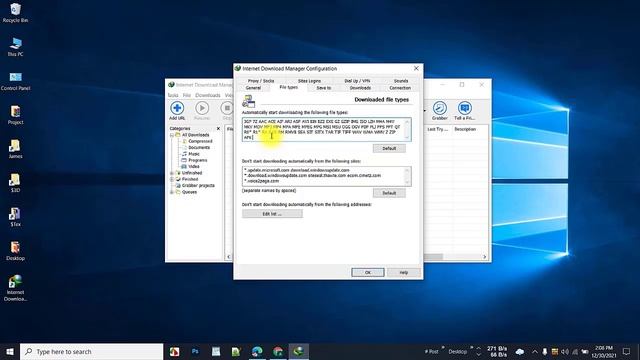
Task: Click the Tell a Friend icon
Action: pos(464,111)
